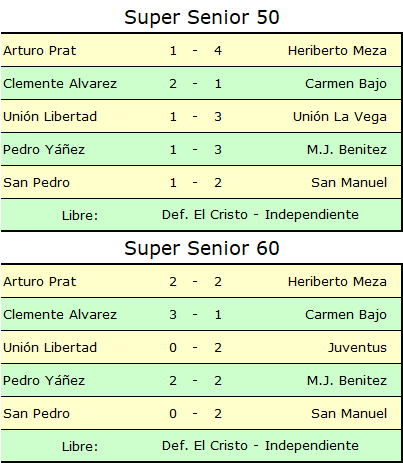Click Libre label in Super Senior 50
Image resolution: width=403 pixels, height=463 pixels.
coord(80,215)
